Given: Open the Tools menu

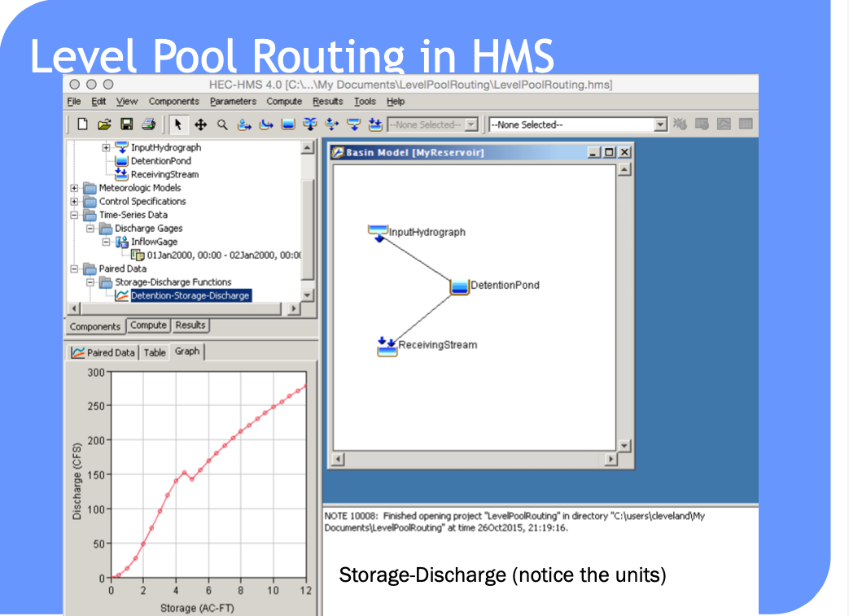Looking at the screenshot, I should [x=365, y=101].
